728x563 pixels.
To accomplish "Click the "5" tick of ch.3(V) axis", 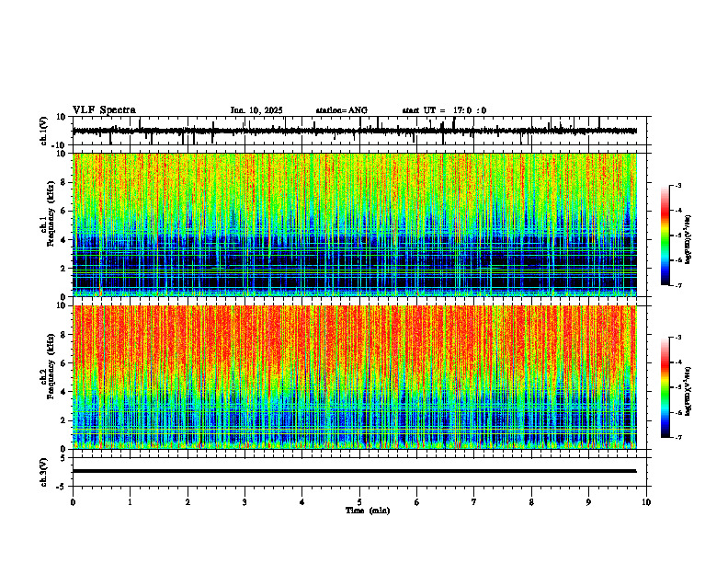I will [64, 457].
